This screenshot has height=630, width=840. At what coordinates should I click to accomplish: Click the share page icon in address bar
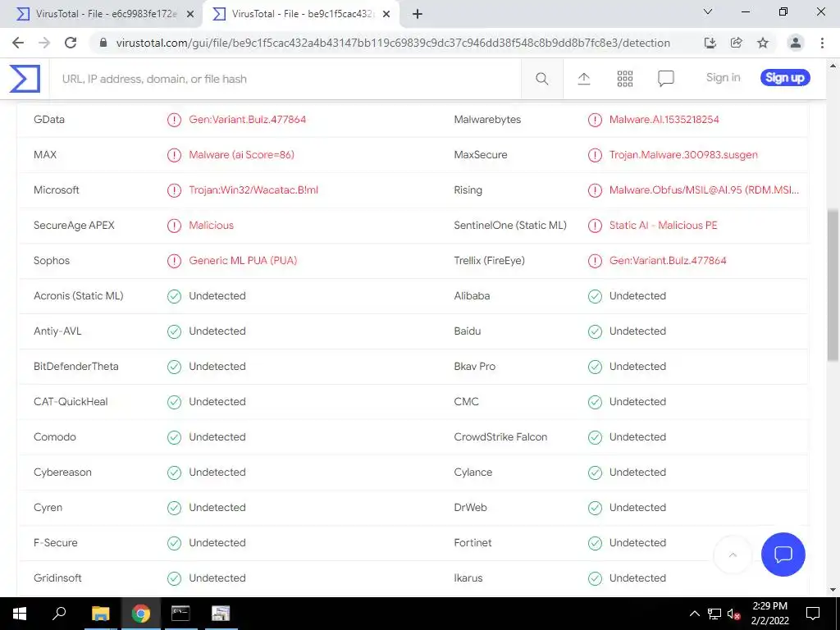pyautogui.click(x=737, y=43)
